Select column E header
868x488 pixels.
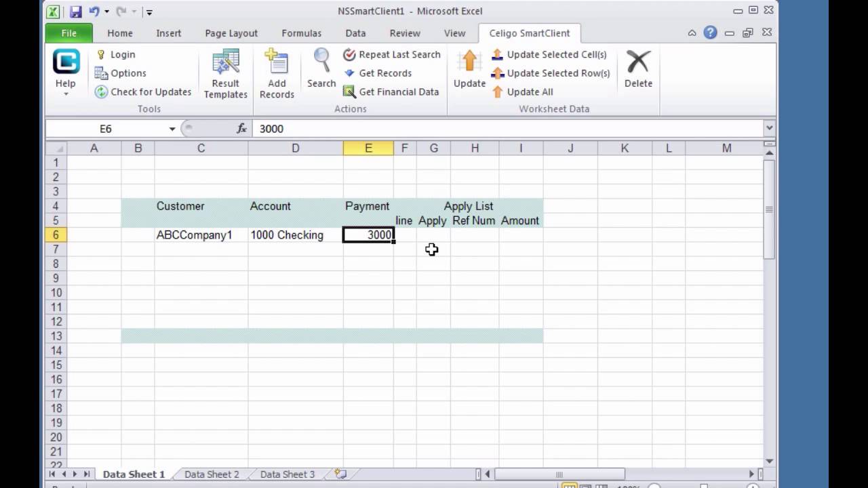tap(368, 148)
